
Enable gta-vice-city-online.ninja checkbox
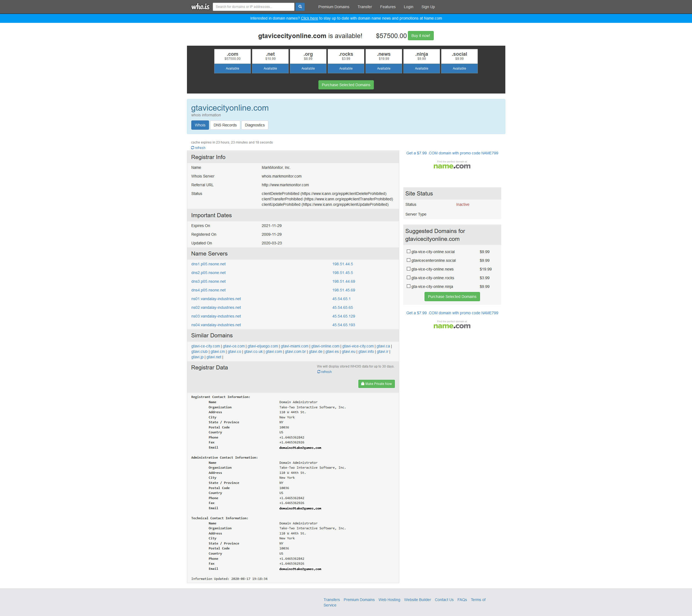click(408, 286)
